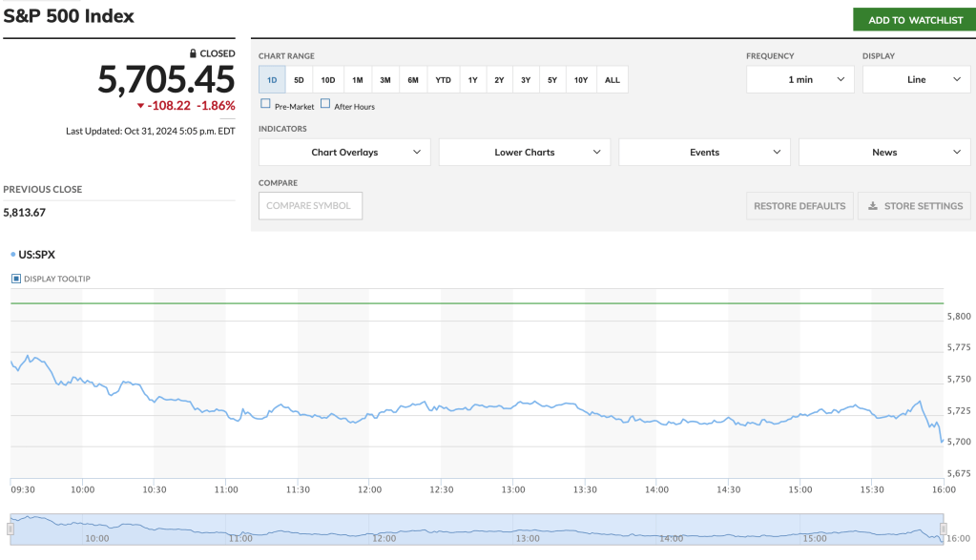This screenshot has height=560, width=976.
Task: Open the Display Line dropdown
Action: pyautogui.click(x=916, y=79)
